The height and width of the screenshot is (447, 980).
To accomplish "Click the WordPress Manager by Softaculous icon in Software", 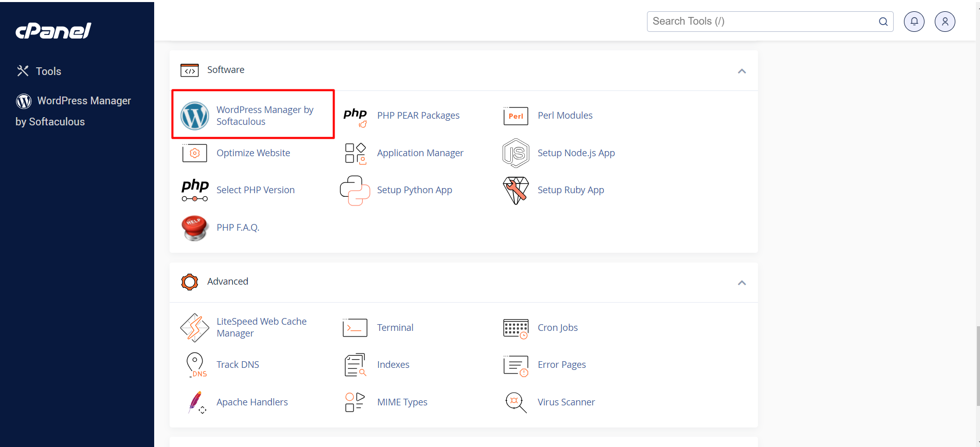I will tap(195, 116).
